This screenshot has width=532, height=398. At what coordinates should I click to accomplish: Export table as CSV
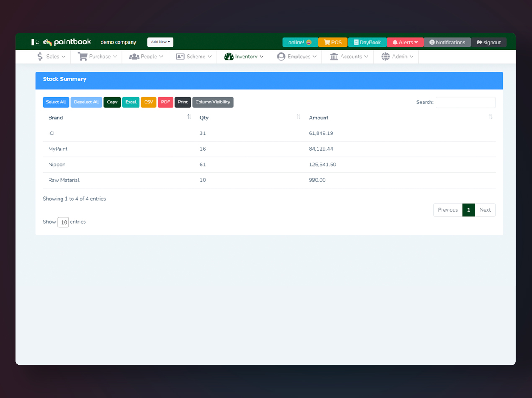point(149,102)
